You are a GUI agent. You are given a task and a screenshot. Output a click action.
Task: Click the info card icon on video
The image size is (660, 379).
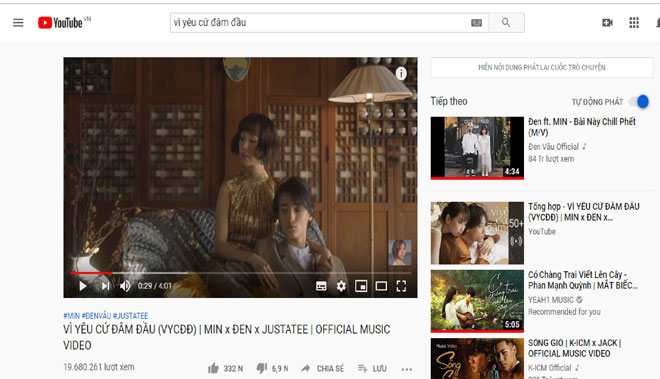coord(401,73)
